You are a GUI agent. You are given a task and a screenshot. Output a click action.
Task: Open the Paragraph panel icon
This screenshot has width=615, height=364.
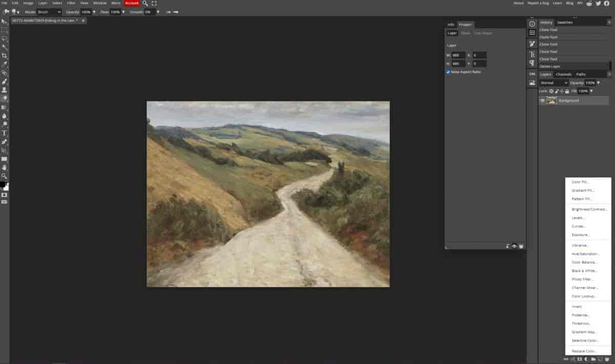tap(532, 63)
